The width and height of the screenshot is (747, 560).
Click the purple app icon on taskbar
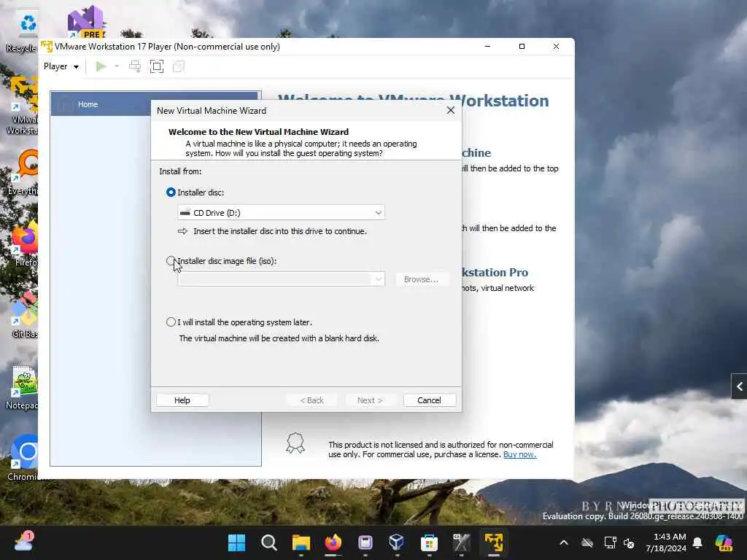coord(365,542)
